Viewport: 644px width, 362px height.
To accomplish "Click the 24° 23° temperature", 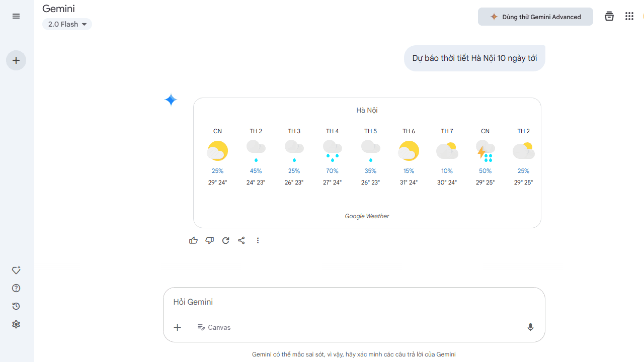I will [x=256, y=183].
